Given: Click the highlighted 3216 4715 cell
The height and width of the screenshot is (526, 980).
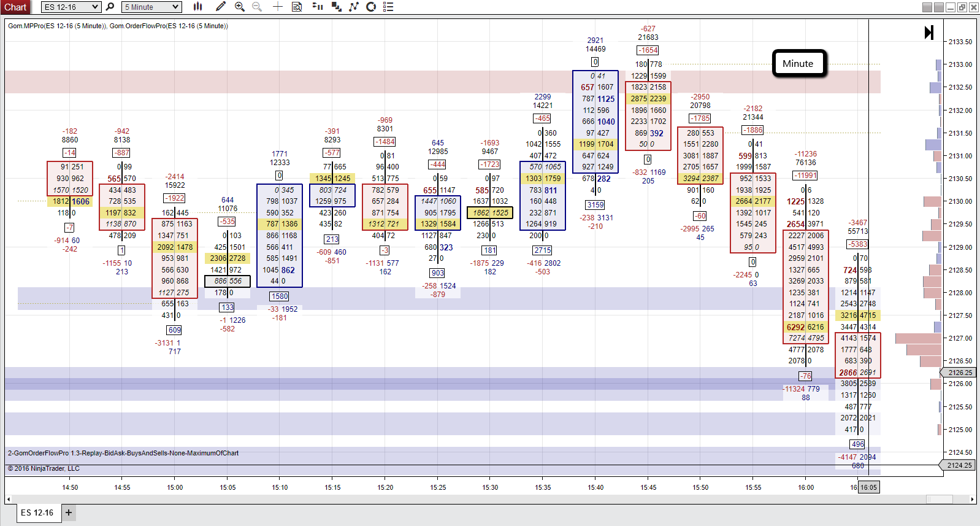Looking at the screenshot, I should [x=858, y=315].
